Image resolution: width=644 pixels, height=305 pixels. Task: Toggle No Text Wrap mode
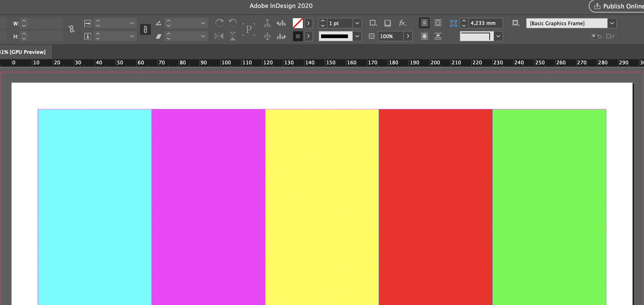[x=425, y=23]
